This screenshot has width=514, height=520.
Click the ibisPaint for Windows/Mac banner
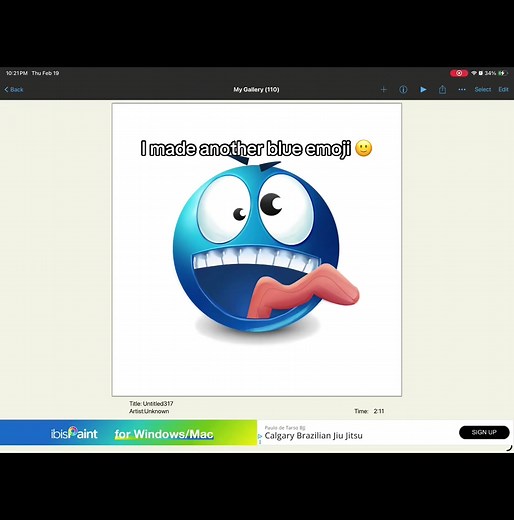pyautogui.click(x=128, y=432)
